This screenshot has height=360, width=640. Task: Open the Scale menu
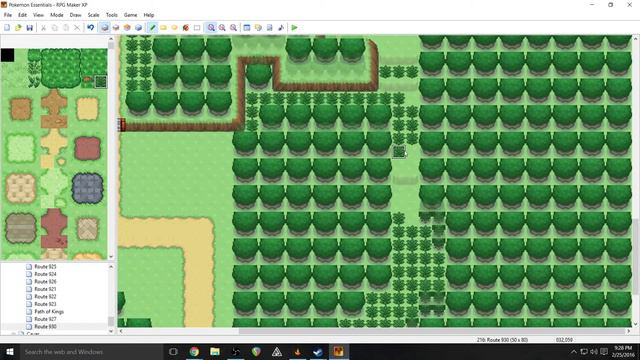[93, 15]
